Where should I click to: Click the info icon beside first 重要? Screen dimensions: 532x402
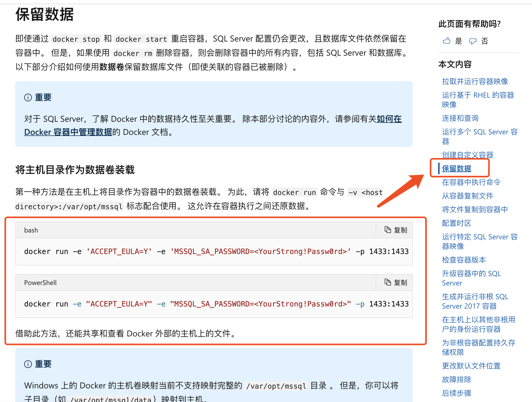pos(28,98)
